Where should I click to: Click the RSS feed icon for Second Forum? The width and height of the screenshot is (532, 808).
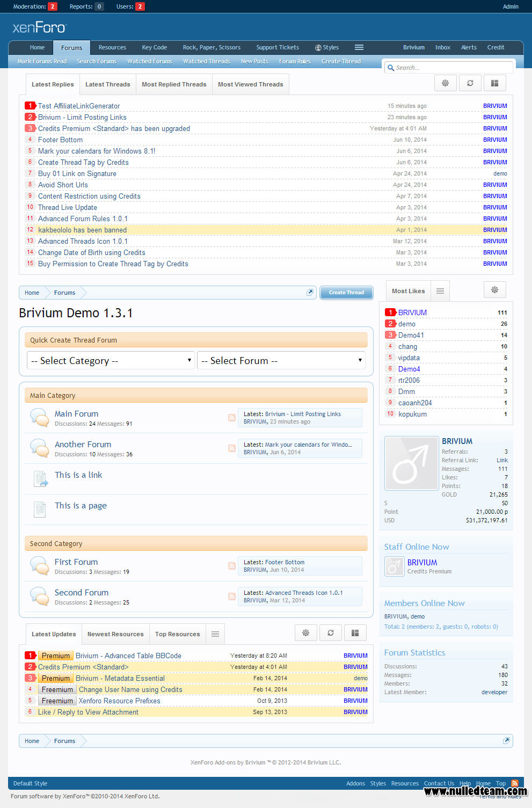[x=232, y=596]
